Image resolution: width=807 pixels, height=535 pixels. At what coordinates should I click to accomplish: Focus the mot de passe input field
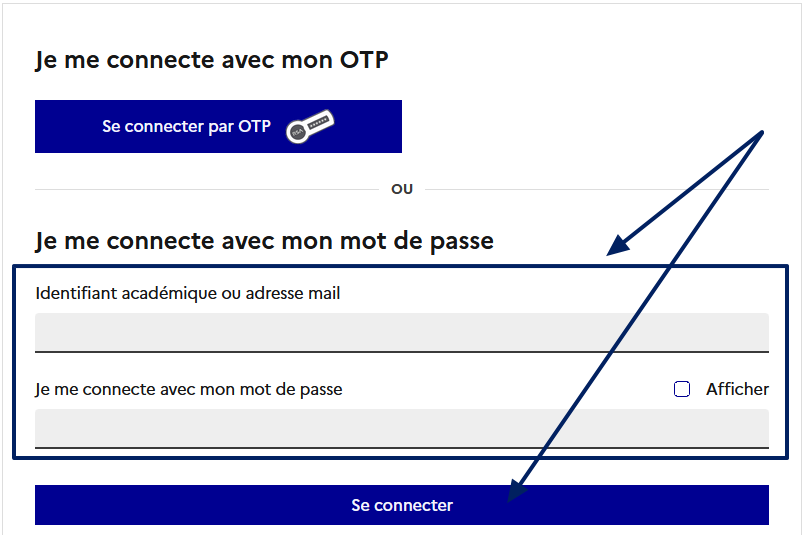coord(402,429)
